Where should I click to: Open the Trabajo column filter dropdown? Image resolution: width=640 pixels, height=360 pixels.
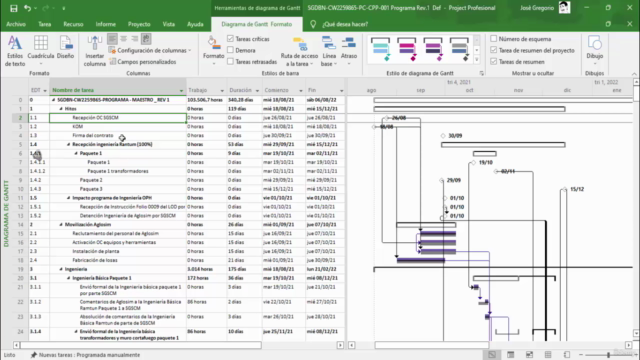pyautogui.click(x=222, y=91)
